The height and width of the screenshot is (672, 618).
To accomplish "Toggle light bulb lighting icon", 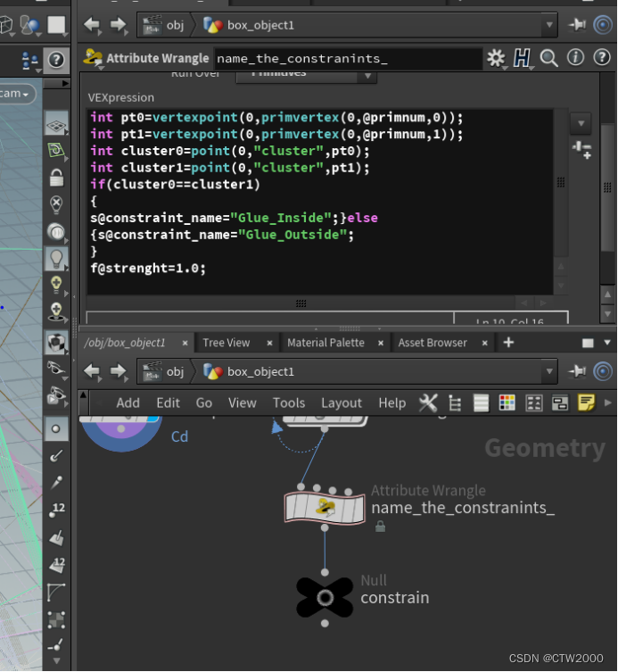I will 56,259.
